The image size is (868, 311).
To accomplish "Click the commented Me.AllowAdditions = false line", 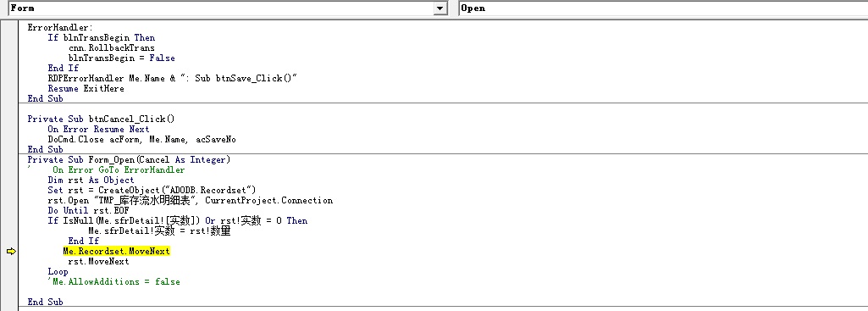I will click(113, 281).
